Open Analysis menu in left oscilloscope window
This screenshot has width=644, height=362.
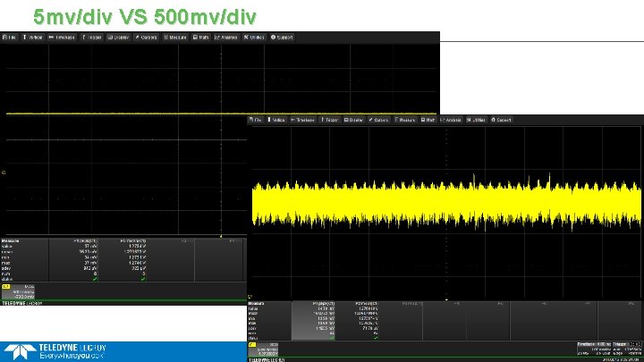[226, 38]
